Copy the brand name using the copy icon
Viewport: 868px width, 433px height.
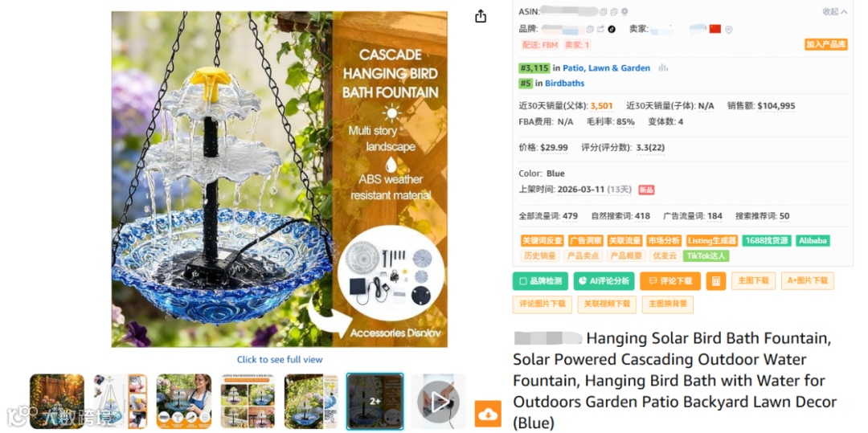tap(590, 29)
